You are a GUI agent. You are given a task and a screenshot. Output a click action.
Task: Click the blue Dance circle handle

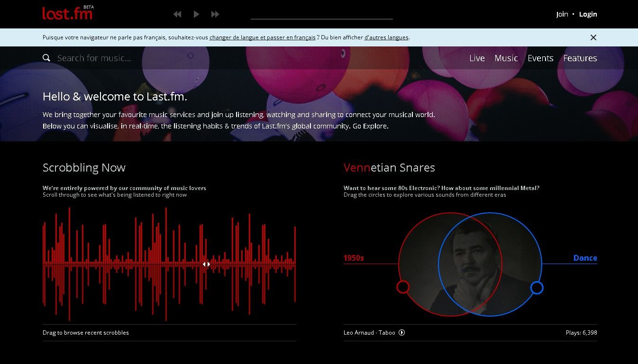[537, 288]
